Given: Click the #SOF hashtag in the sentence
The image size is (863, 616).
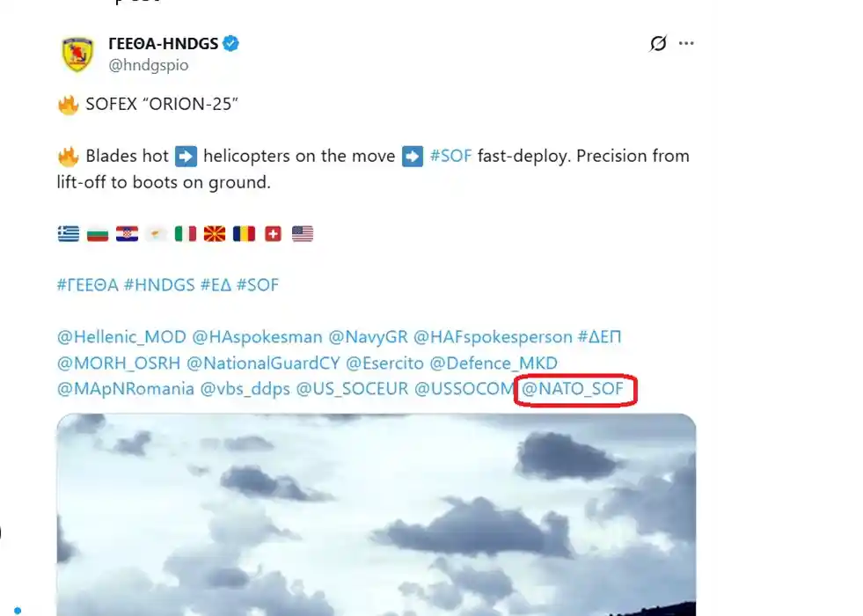Looking at the screenshot, I should coord(450,157).
